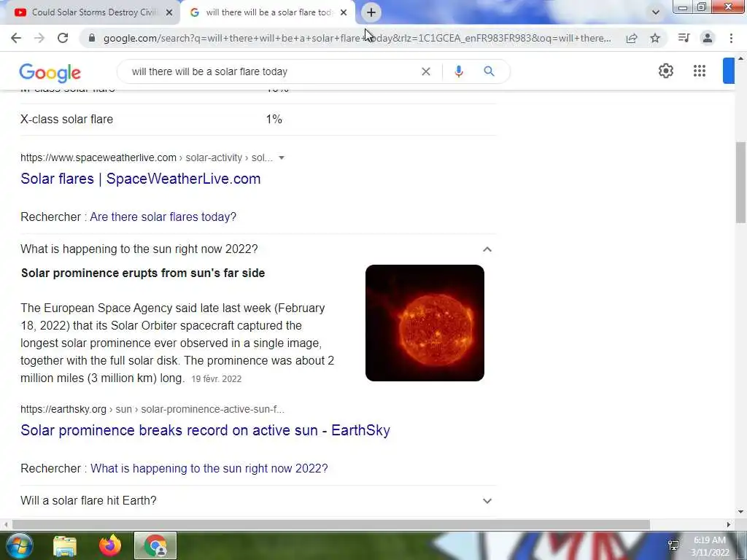Open the Google apps grid

[700, 71]
